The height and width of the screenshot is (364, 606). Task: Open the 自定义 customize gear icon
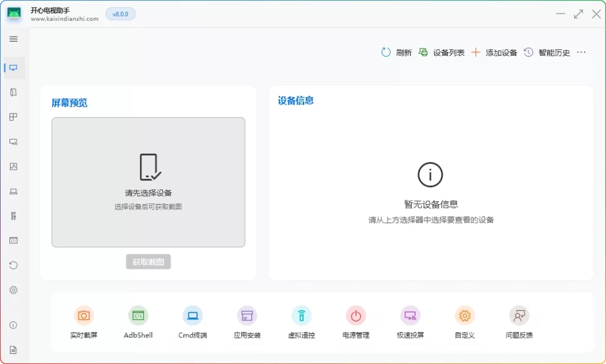click(x=465, y=316)
